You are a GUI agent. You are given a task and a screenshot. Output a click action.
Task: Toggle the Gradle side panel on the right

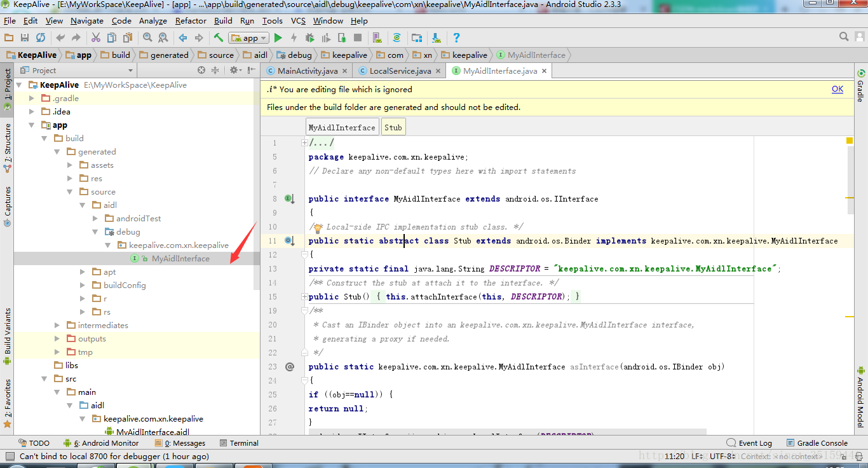860,85
